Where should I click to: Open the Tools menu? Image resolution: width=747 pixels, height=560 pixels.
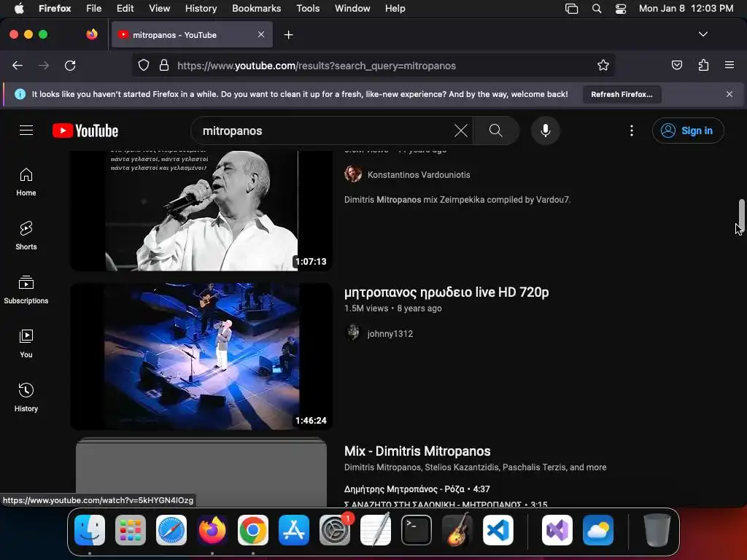(308, 8)
